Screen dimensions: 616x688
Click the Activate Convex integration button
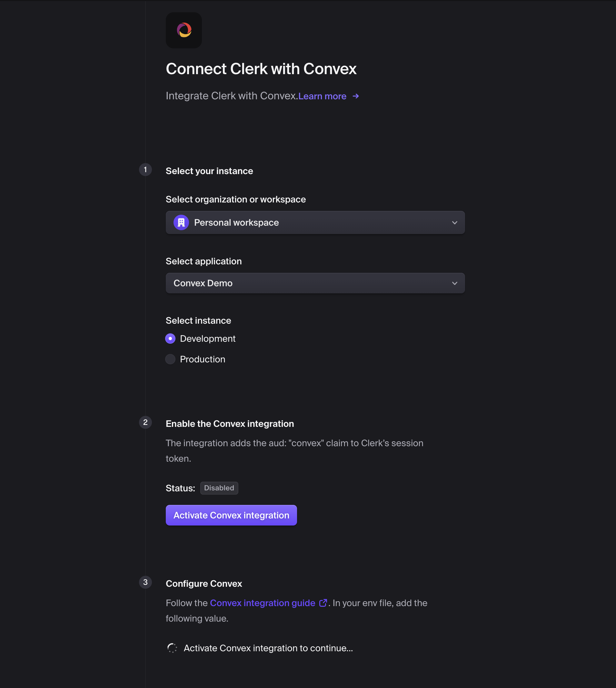[x=231, y=515]
